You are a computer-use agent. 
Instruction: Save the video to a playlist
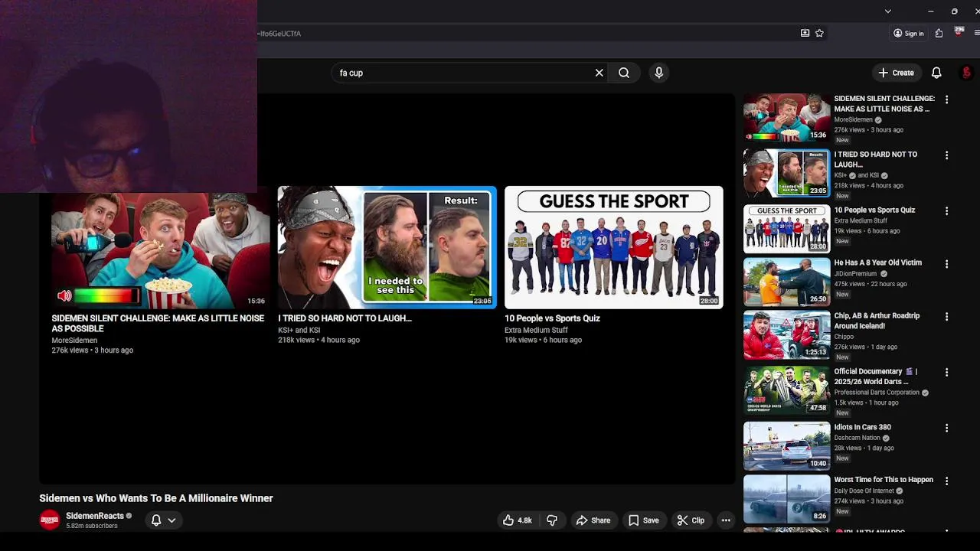[x=643, y=520]
